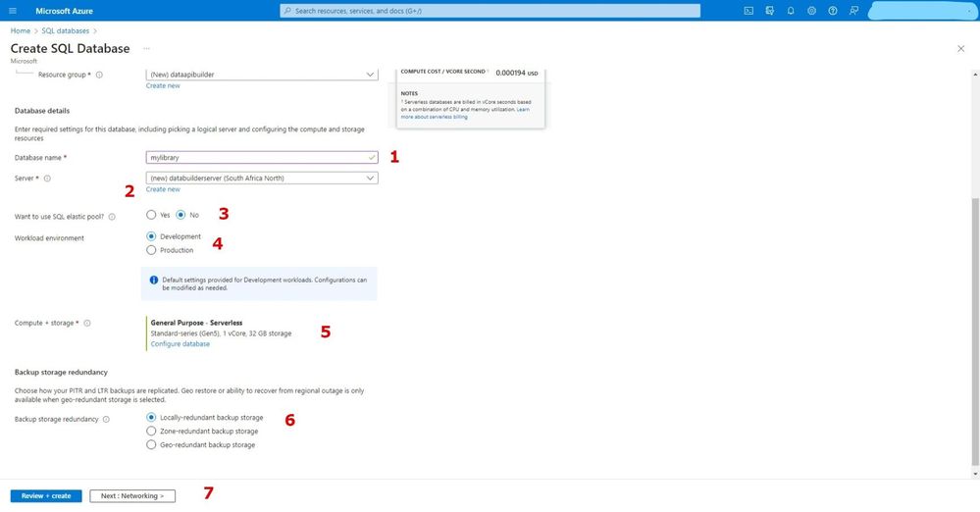Click the Database name input field
The image size is (980, 512).
coord(262,158)
